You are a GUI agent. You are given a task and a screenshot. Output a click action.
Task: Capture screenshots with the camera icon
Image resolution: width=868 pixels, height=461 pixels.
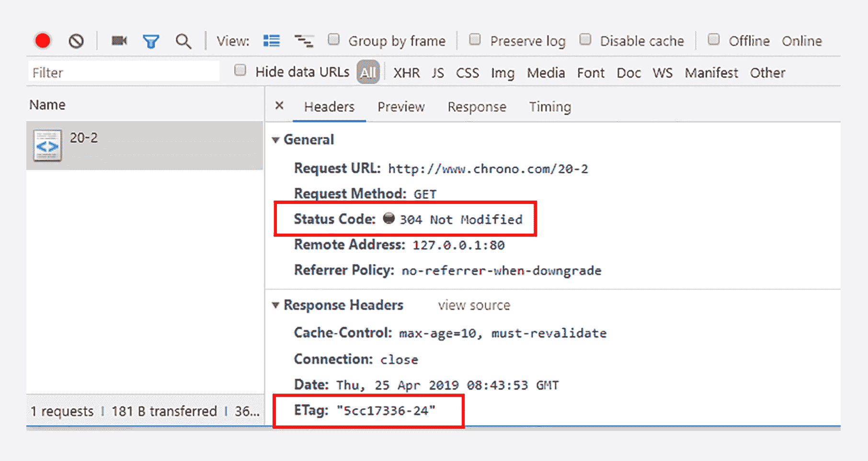coord(119,41)
